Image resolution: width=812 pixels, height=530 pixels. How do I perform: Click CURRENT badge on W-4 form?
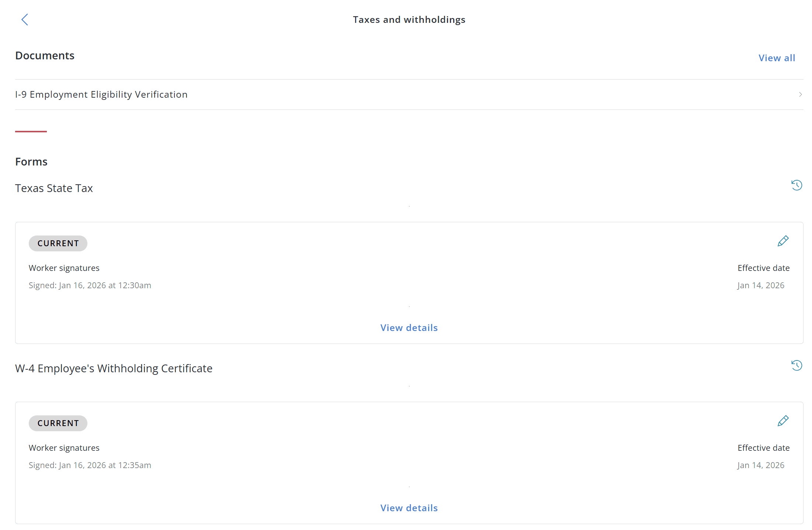tap(58, 423)
